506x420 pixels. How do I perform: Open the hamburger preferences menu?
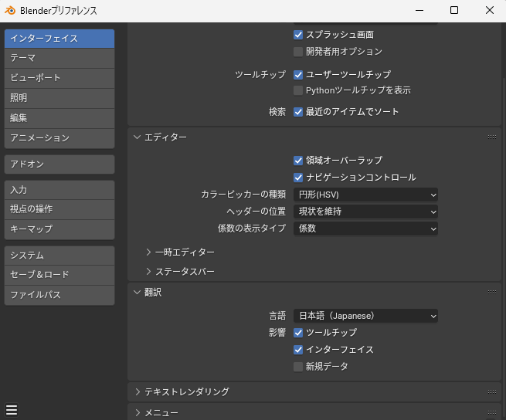tap(12, 410)
